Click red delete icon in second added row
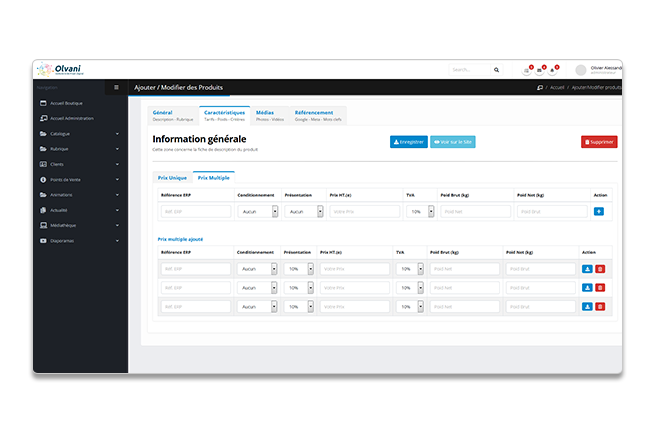The height and width of the screenshot is (434, 658). click(x=600, y=288)
